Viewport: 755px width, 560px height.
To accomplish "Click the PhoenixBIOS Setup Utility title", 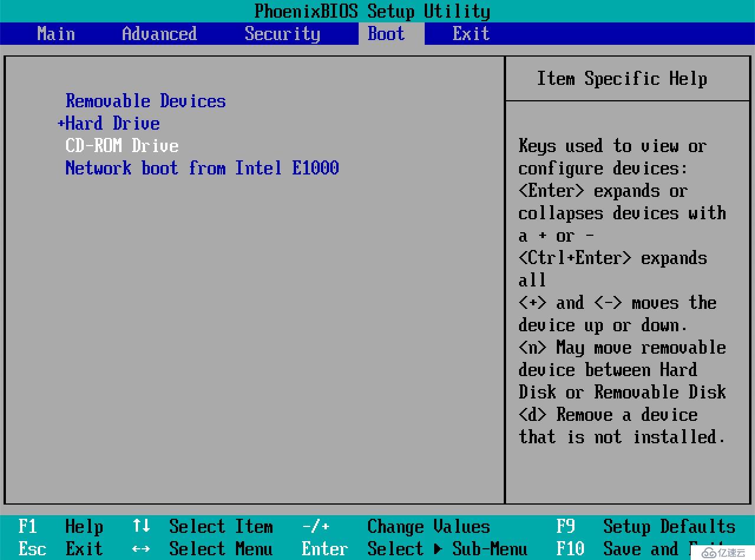I will click(x=372, y=11).
